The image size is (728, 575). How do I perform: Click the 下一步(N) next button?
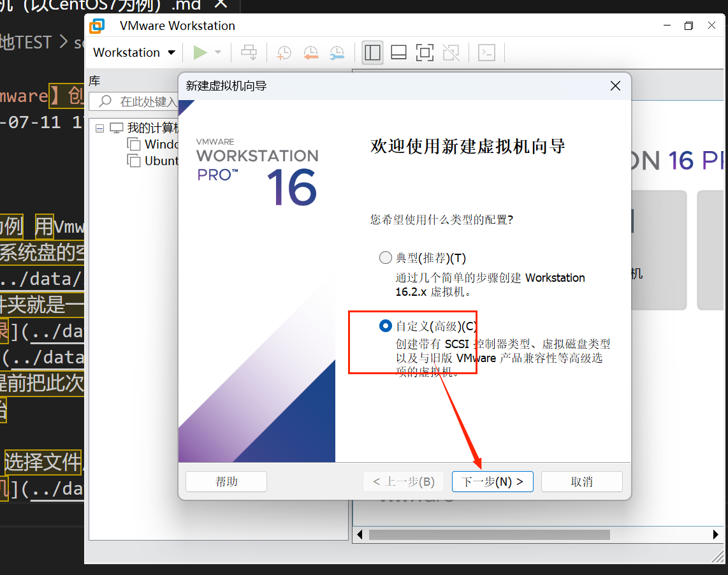pyautogui.click(x=492, y=482)
